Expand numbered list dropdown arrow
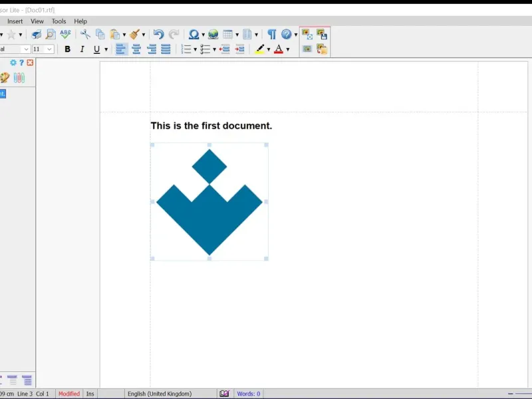This screenshot has width=532, height=399. pyautogui.click(x=195, y=49)
